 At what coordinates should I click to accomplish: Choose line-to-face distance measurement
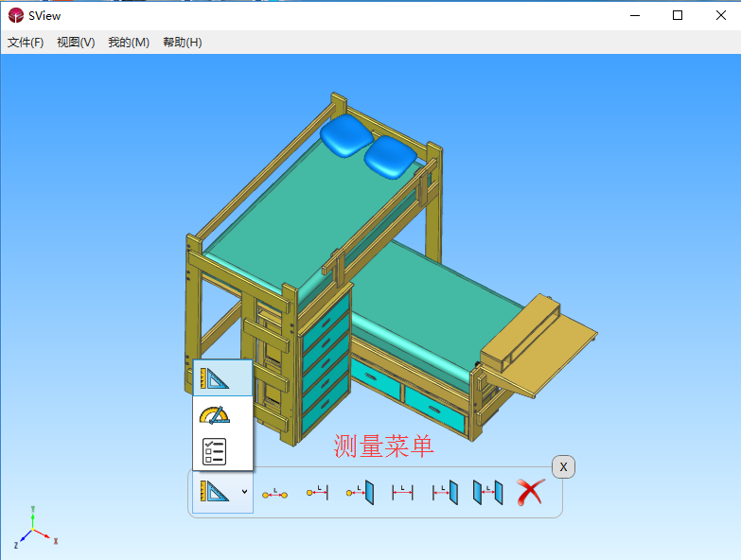tap(445, 493)
